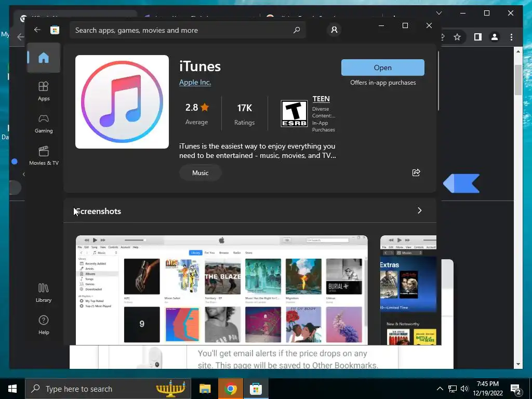Screen dimensions: 532x399
Task: Click the TEEN rating link
Action: click(321, 99)
